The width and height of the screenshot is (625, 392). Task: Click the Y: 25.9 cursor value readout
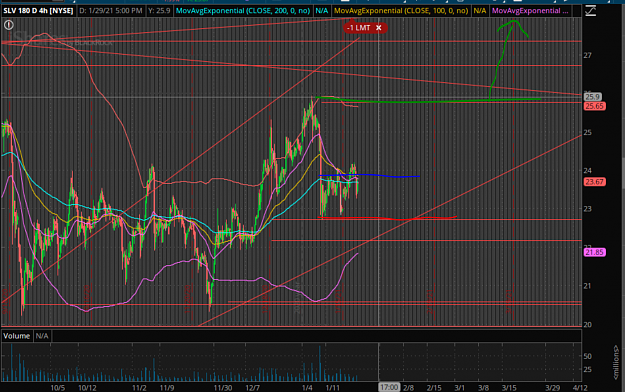pyautogui.click(x=159, y=11)
